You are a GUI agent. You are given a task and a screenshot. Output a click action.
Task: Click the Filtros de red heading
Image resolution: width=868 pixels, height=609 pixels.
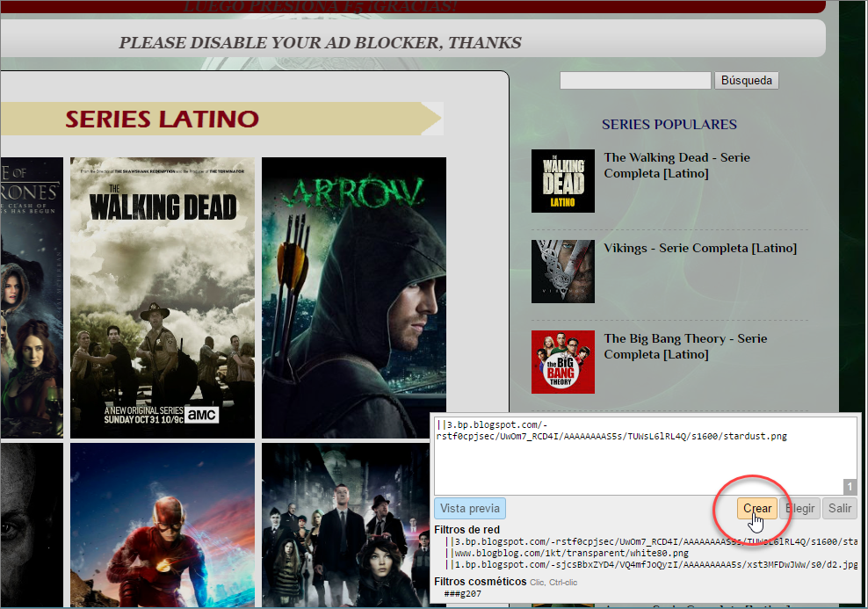(467, 530)
